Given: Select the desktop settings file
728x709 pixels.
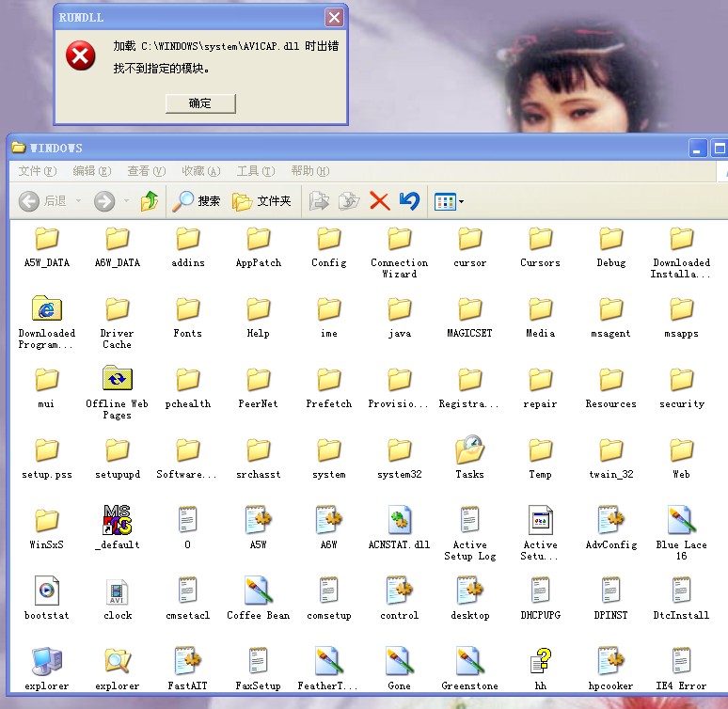Looking at the screenshot, I should click(470, 598).
